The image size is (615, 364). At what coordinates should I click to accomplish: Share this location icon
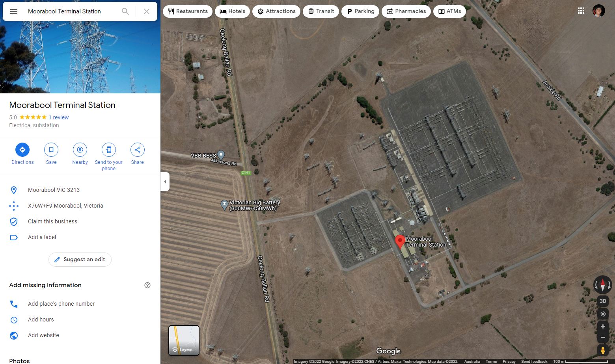(138, 150)
